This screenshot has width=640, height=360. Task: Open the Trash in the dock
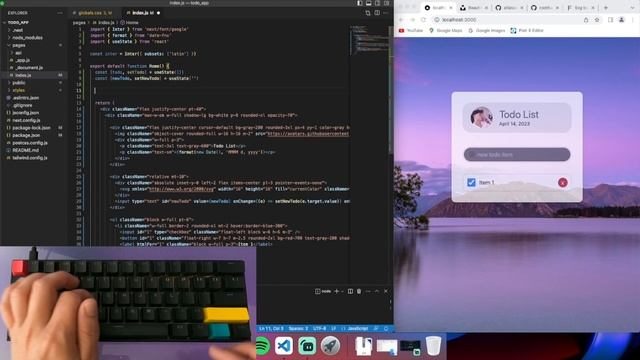pos(433,345)
